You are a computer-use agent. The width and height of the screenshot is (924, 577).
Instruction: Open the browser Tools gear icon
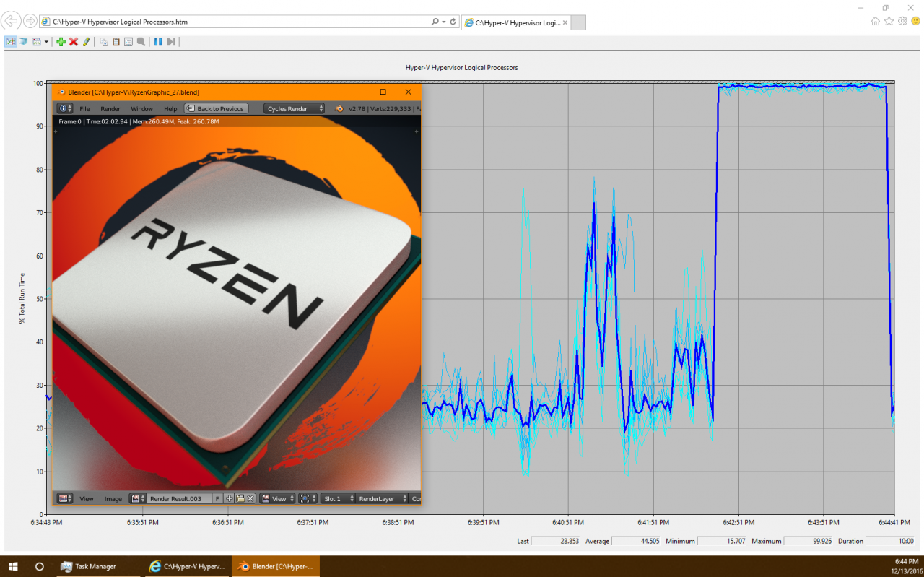click(x=902, y=22)
